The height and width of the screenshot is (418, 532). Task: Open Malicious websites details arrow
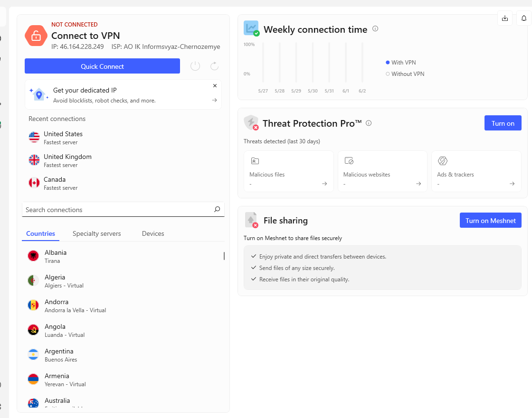(418, 184)
